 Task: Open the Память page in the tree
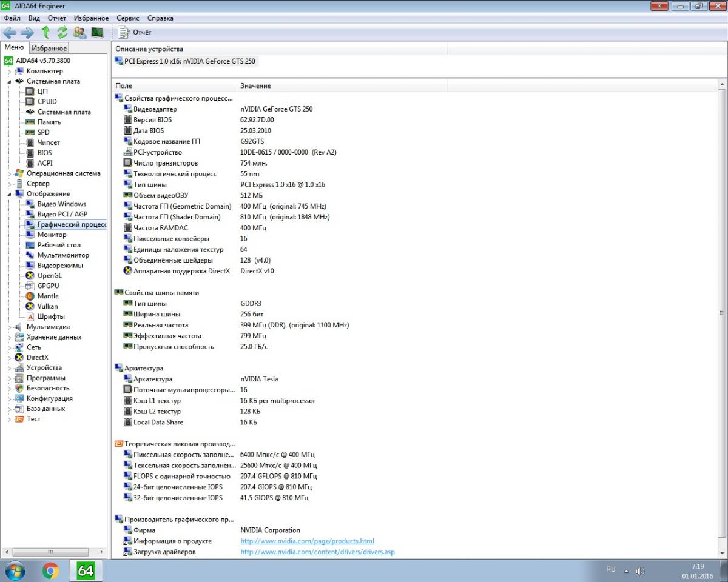click(x=49, y=122)
